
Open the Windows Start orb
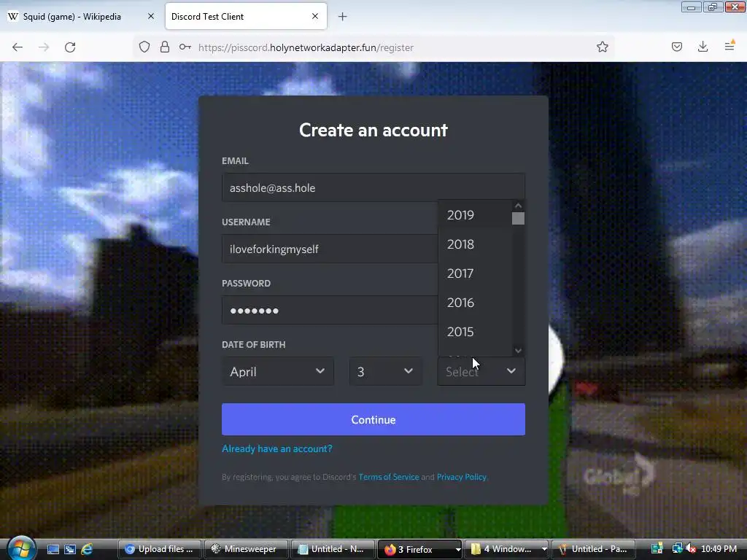[x=20, y=548]
